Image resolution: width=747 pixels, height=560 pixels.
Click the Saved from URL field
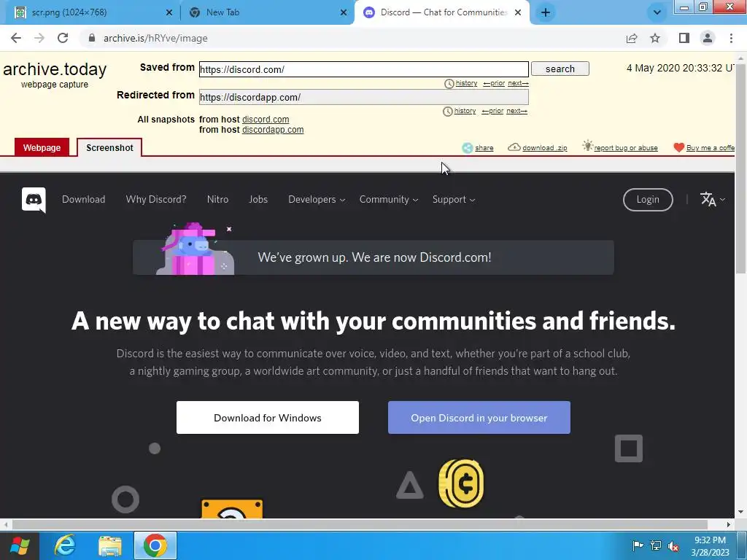click(x=363, y=69)
